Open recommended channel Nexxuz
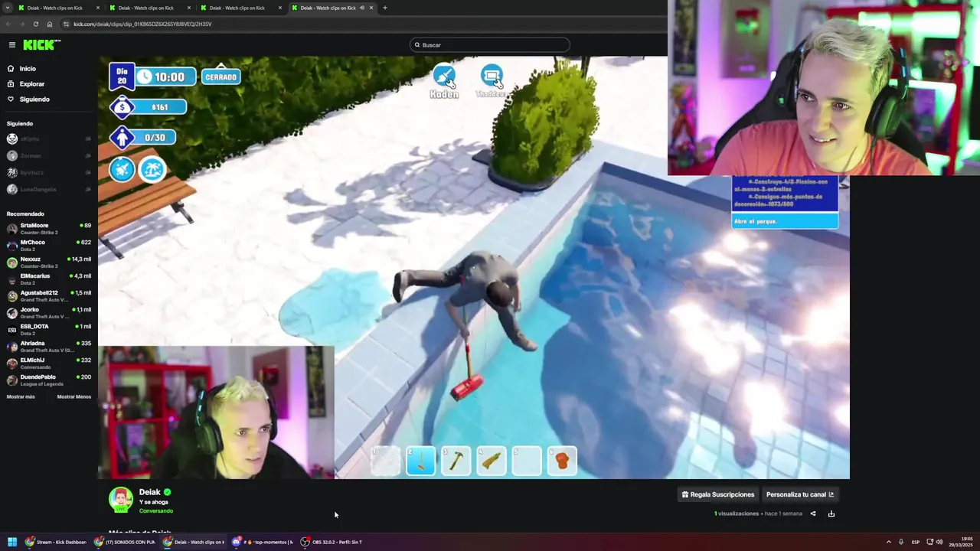980x551 pixels. tap(49, 262)
